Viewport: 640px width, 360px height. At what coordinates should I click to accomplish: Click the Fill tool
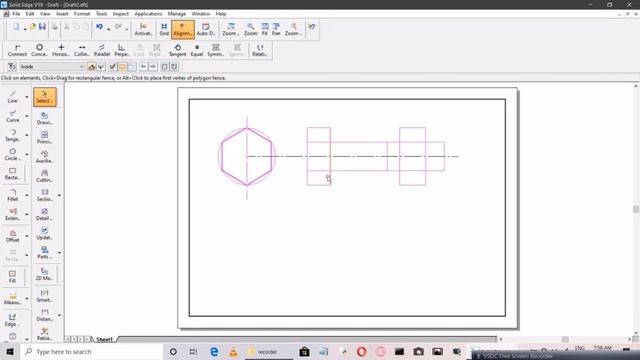pos(13,277)
